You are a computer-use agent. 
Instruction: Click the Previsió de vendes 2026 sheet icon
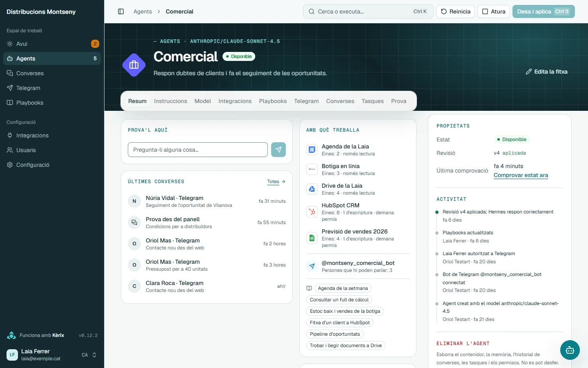312,238
